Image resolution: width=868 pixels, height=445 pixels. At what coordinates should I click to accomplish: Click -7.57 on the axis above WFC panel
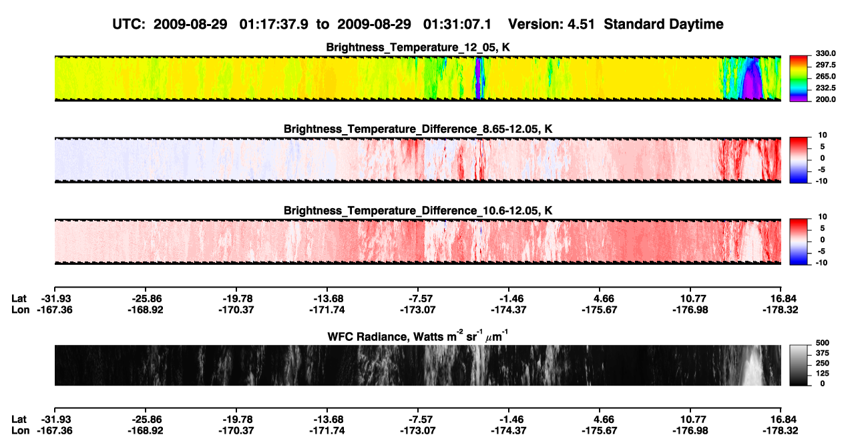418,298
